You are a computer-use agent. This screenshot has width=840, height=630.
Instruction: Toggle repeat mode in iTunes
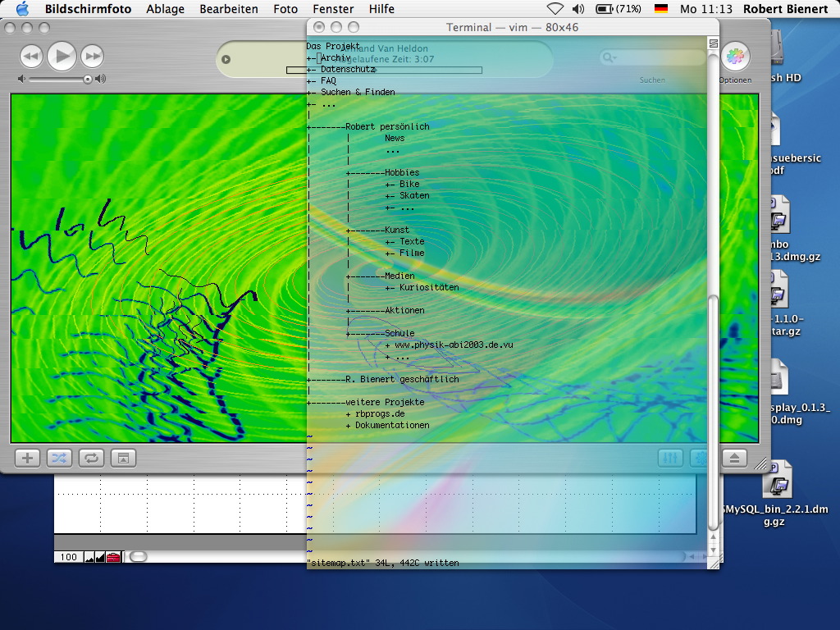pyautogui.click(x=91, y=458)
